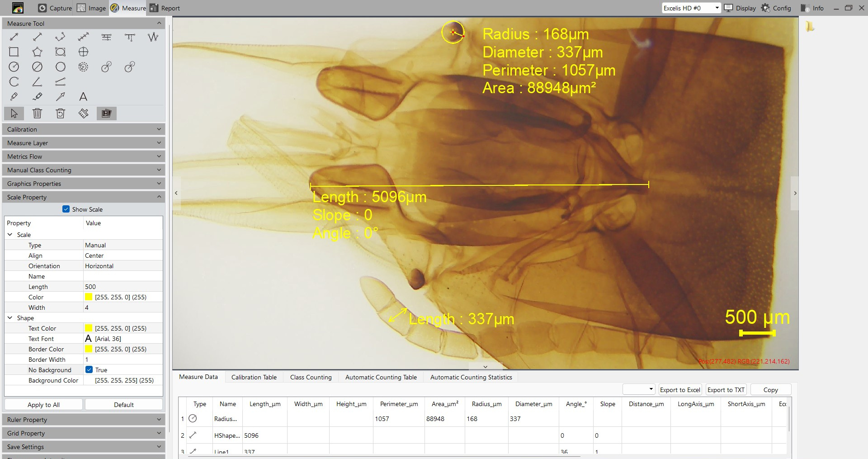The width and height of the screenshot is (868, 459).
Task: Open the Class Counting tab
Action: click(x=311, y=377)
